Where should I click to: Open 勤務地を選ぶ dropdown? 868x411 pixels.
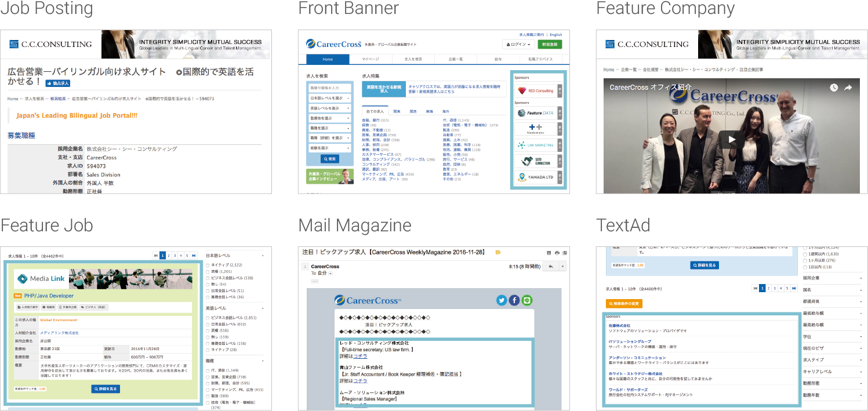[329, 118]
